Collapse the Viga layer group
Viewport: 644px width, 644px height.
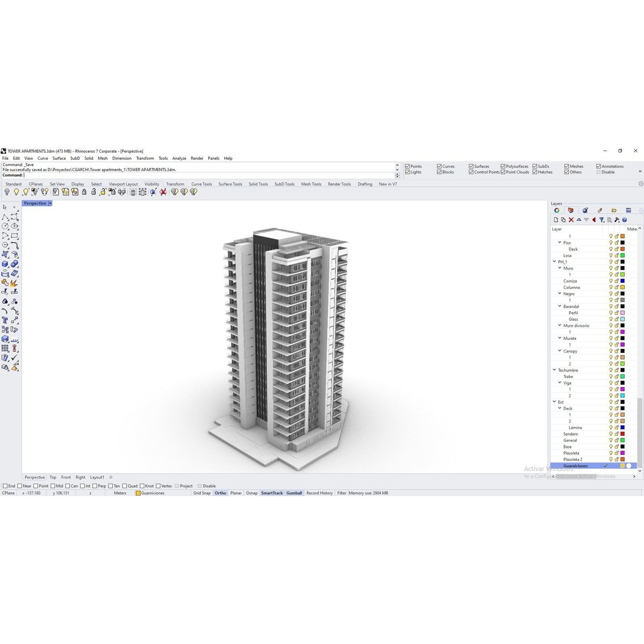[x=559, y=382]
